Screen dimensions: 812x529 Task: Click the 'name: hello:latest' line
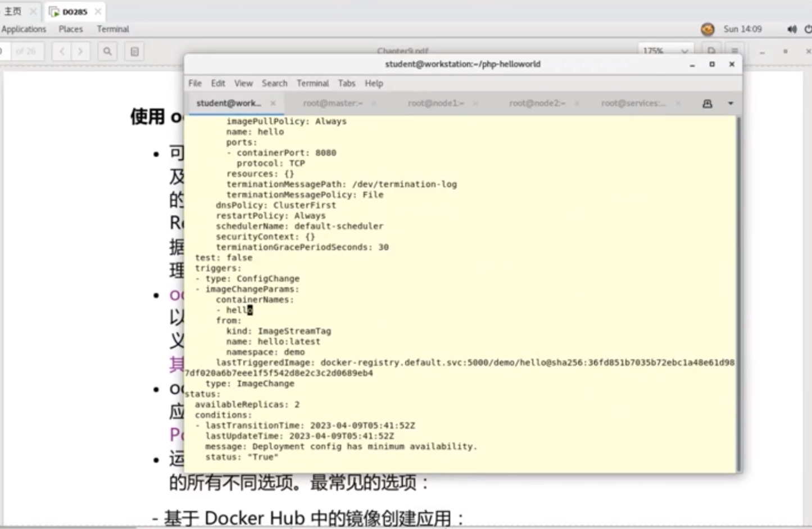[x=273, y=342]
